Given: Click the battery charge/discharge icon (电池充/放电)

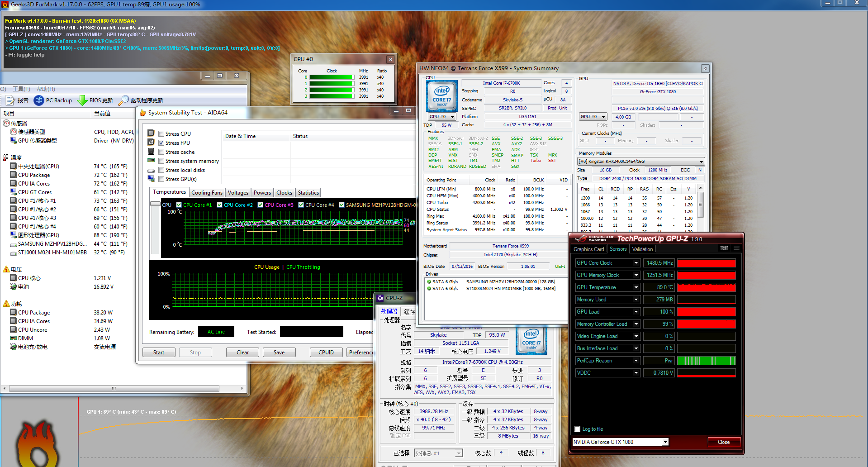Looking at the screenshot, I should [14, 347].
